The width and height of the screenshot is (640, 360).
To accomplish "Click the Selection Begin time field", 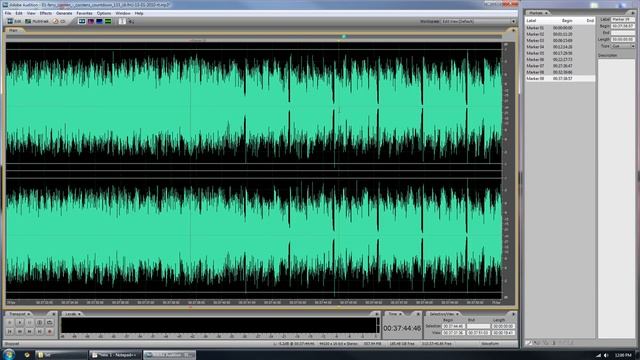I will click(453, 326).
